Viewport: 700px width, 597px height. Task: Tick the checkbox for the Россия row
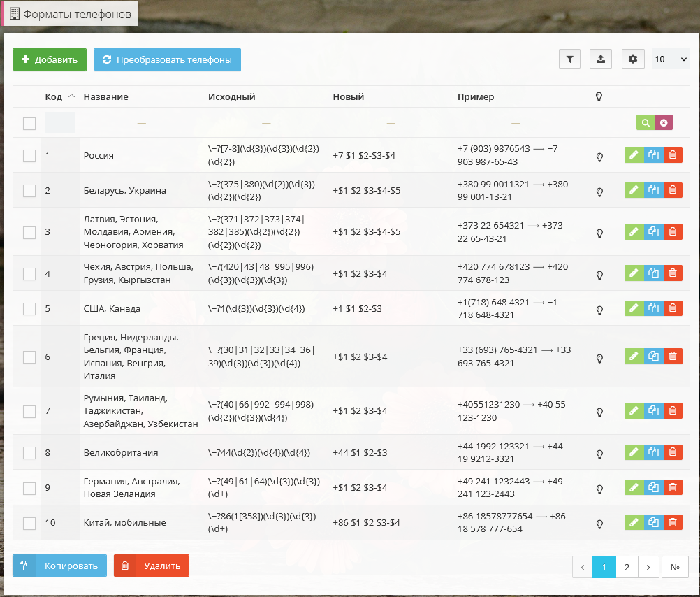pyautogui.click(x=29, y=156)
